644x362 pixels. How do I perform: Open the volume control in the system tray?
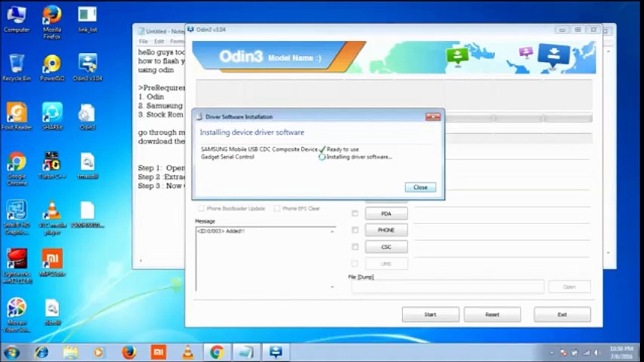(x=597, y=353)
